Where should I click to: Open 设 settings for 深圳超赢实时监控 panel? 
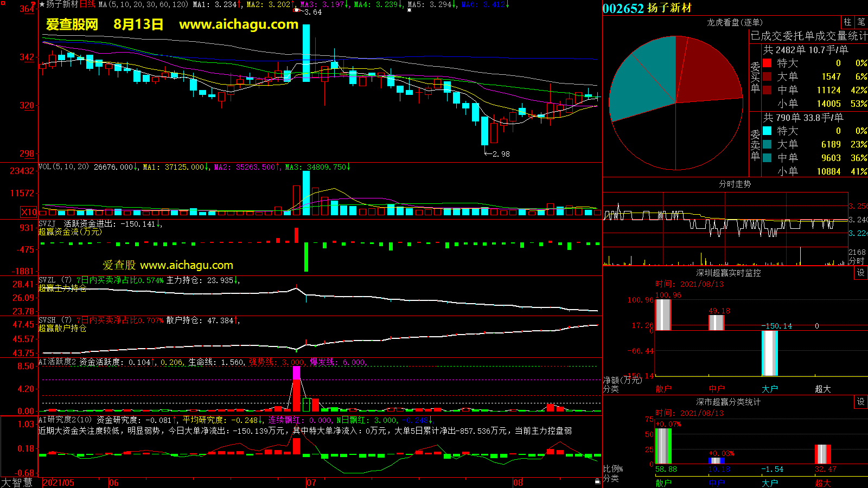click(x=861, y=273)
